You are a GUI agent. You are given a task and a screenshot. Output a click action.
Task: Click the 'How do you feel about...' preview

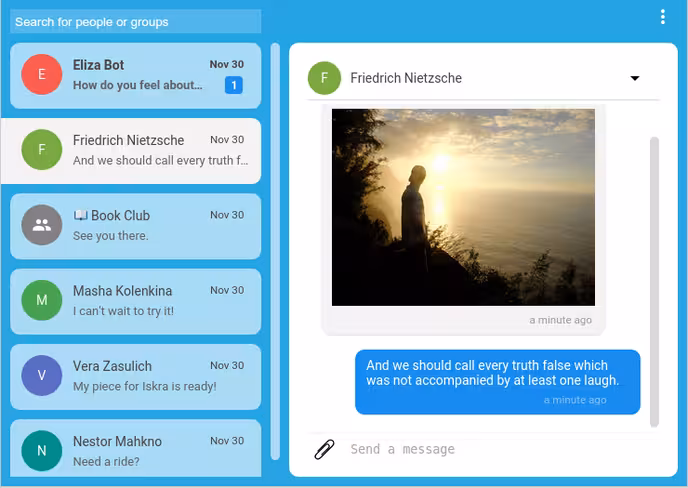[x=138, y=85]
